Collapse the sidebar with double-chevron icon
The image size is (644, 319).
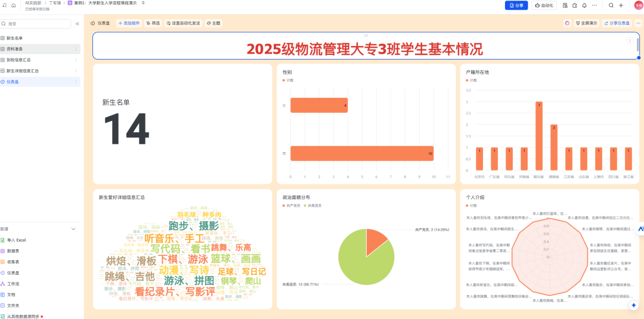click(77, 24)
